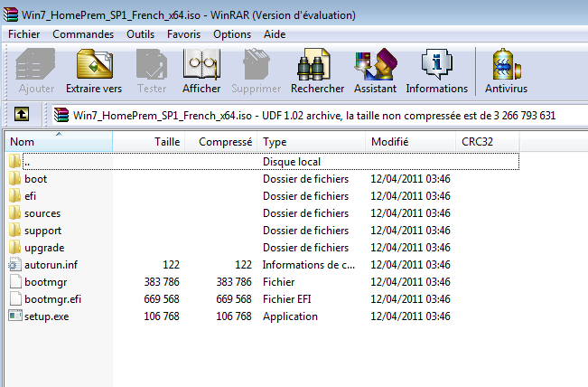This screenshot has width=588, height=387.
Task: Select the sources folder
Action: (42, 213)
